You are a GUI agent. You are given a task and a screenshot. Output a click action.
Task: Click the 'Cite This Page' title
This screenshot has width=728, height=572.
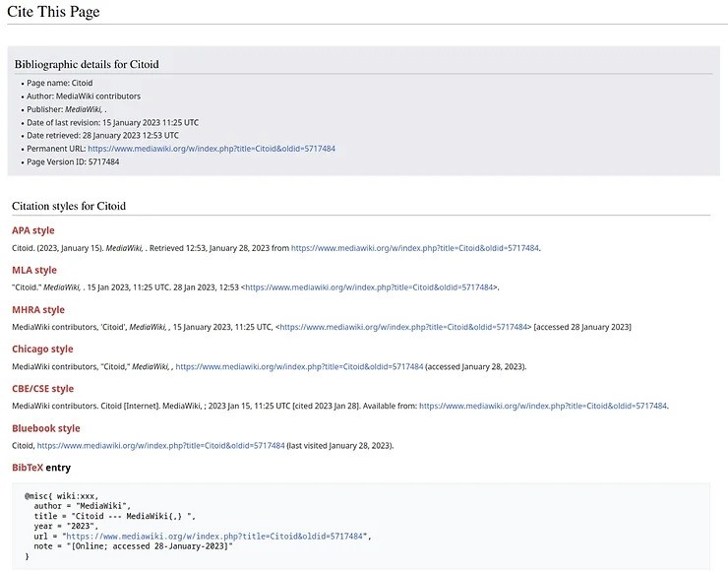pyautogui.click(x=53, y=12)
